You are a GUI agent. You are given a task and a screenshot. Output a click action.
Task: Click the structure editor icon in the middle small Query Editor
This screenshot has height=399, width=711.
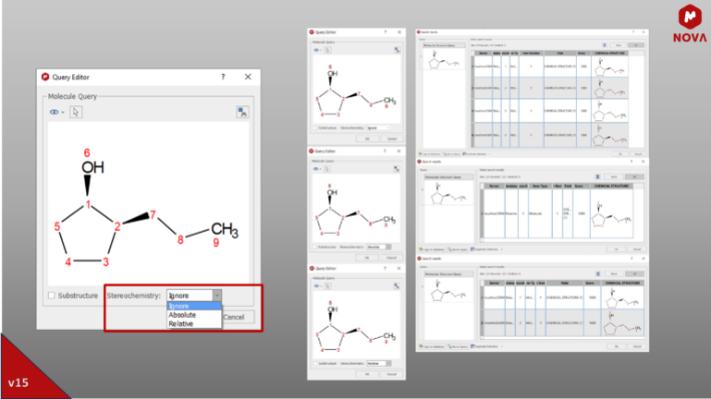coord(397,169)
